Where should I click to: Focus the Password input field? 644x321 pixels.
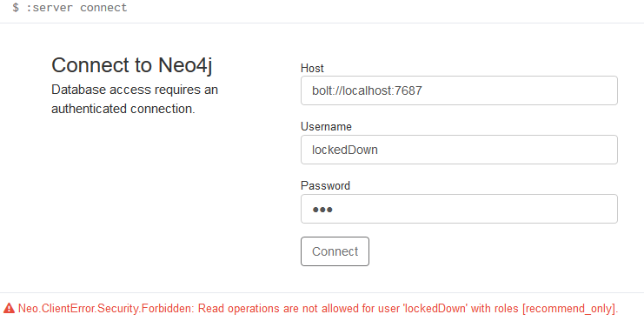click(x=459, y=209)
